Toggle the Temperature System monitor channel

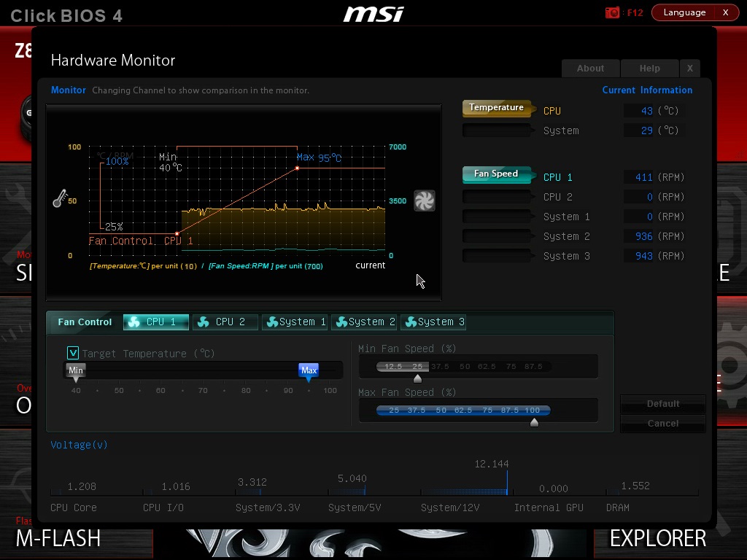(498, 130)
